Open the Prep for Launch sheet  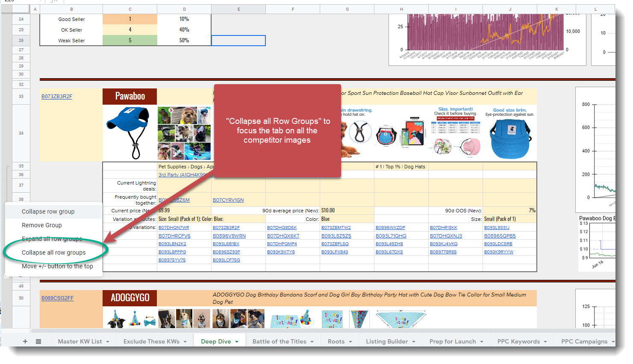coord(453,341)
